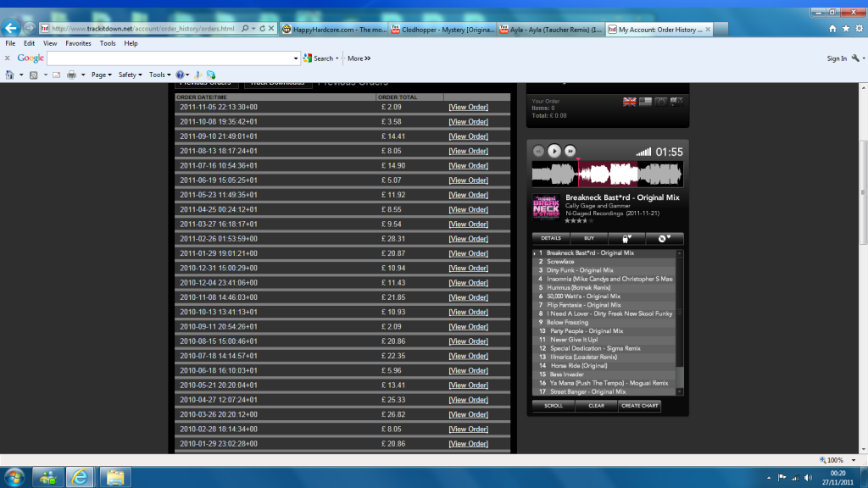Viewport: 868px width, 488px height.
Task: View Order for the 2011-07-16 purchase
Action: tap(468, 165)
